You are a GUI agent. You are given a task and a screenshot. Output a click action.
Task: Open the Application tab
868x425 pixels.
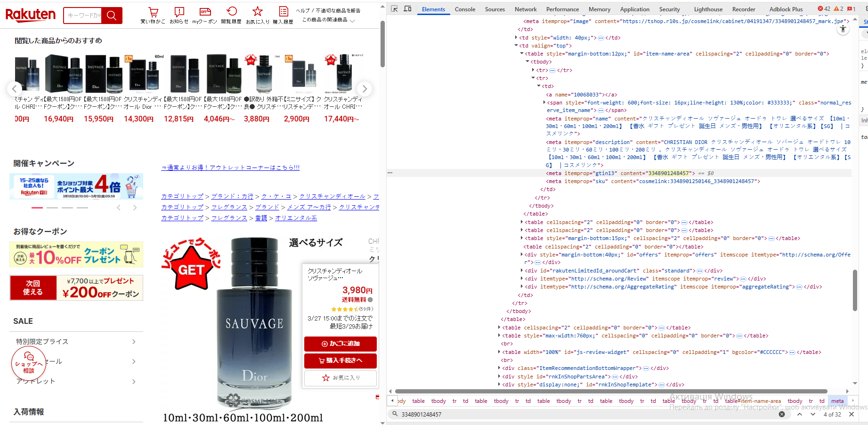[634, 9]
